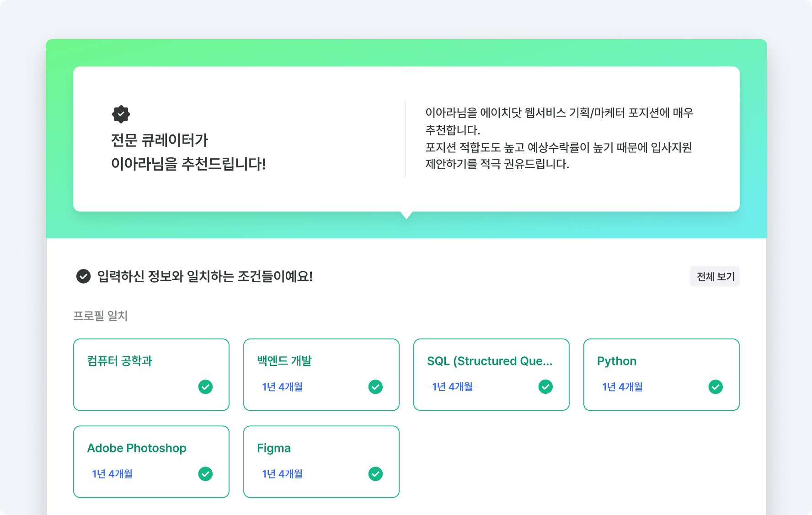Image resolution: width=812 pixels, height=515 pixels.
Task: Expand the truncated SQL (Structured Que... title
Action: (490, 361)
